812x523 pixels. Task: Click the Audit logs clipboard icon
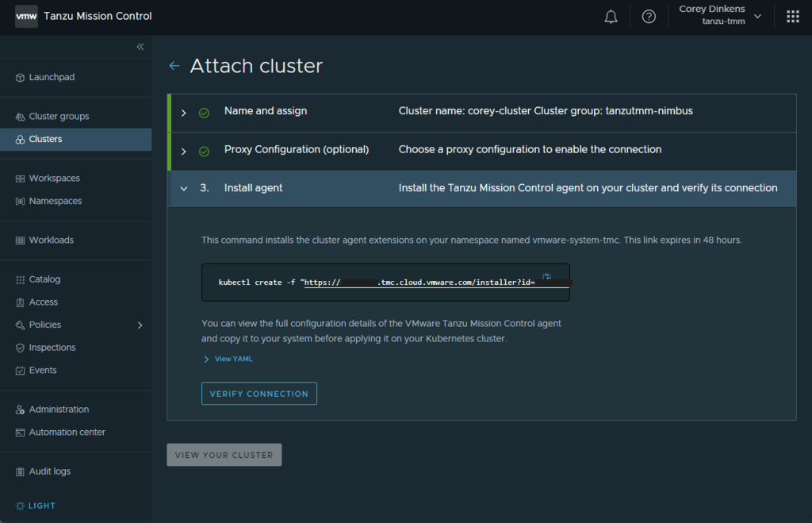20,471
